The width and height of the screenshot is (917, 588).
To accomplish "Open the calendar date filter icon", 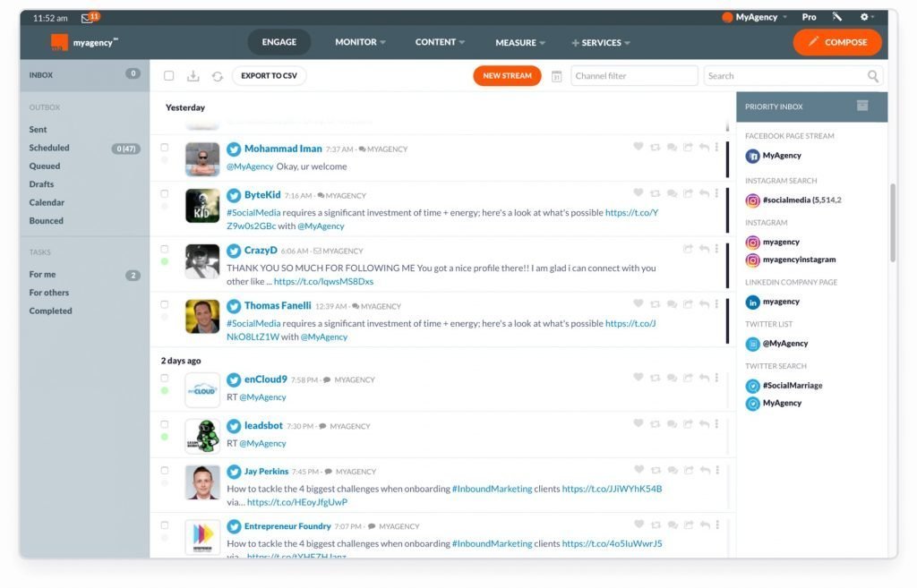I will click(557, 76).
